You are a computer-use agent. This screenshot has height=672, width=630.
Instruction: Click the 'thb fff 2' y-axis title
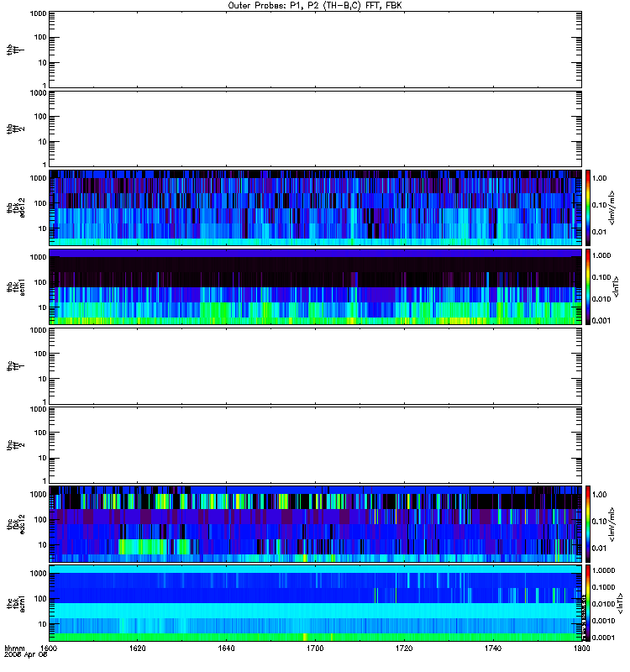(16, 129)
